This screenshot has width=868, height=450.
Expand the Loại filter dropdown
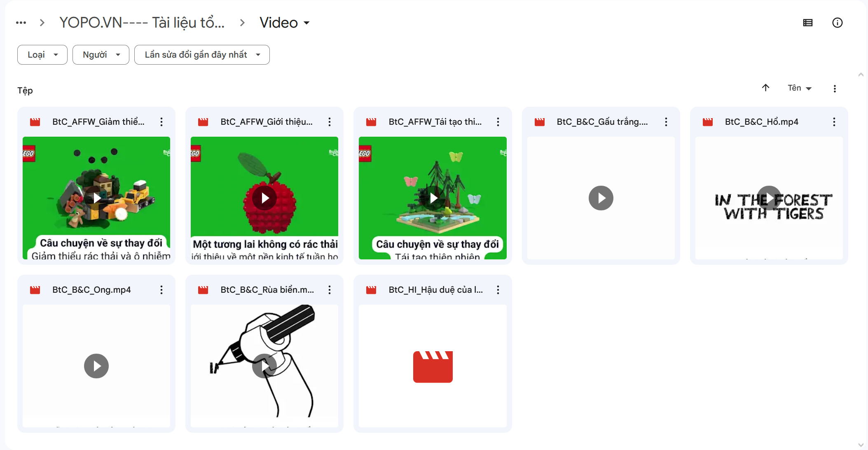(42, 55)
